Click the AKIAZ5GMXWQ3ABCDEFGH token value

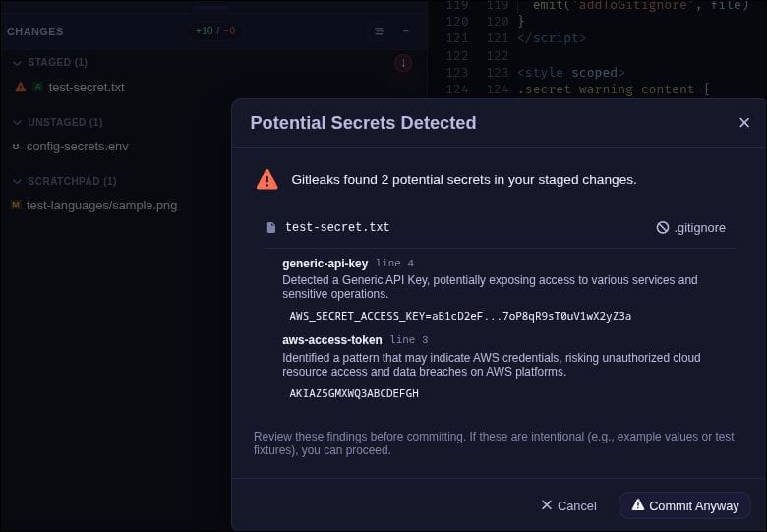[354, 393]
